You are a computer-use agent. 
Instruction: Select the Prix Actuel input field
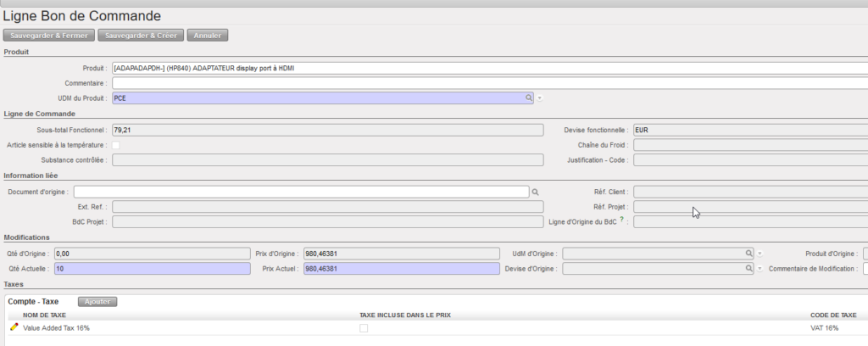point(400,269)
